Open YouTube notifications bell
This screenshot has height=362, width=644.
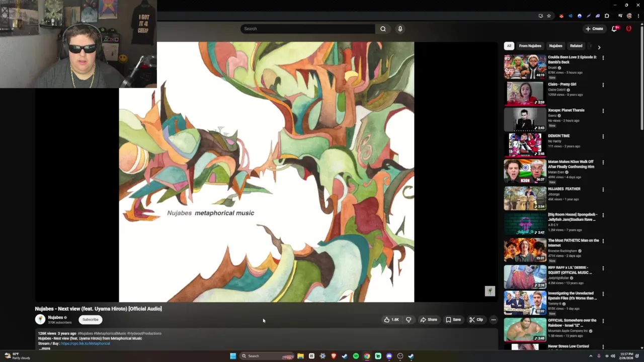(x=614, y=29)
